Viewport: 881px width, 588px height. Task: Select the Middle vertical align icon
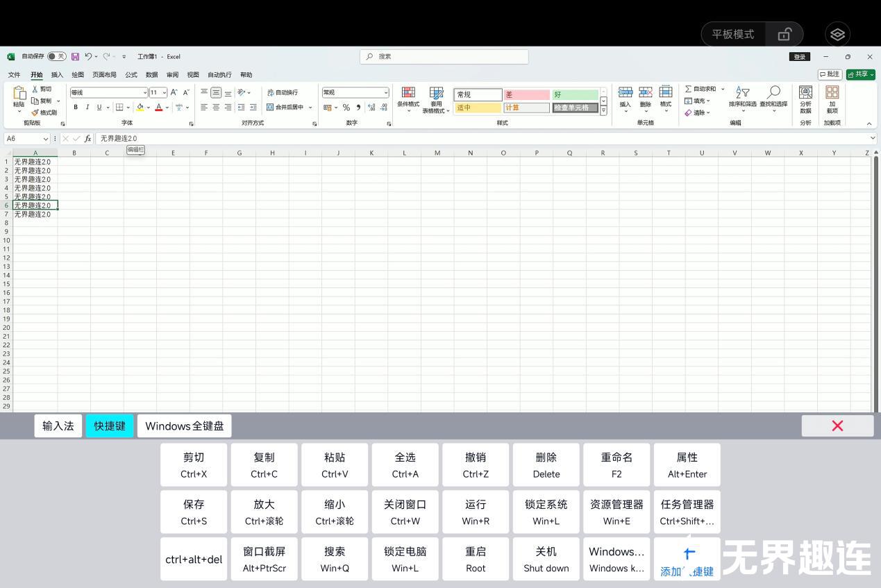[x=216, y=92]
